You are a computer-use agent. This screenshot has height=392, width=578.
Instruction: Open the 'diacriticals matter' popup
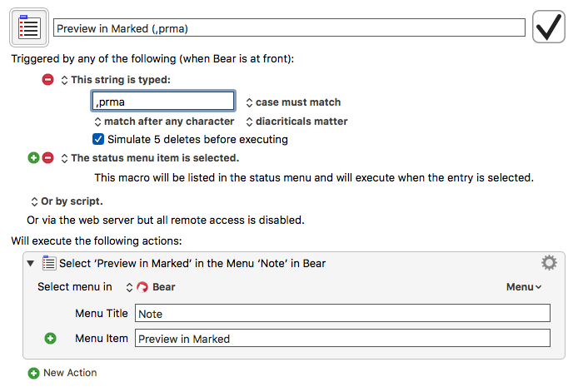click(x=296, y=122)
